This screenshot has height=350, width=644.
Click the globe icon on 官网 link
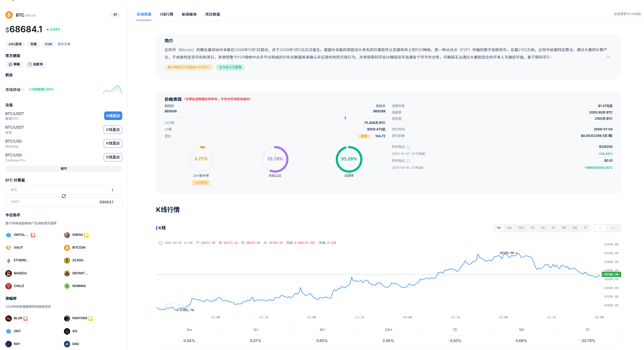pyautogui.click(x=10, y=64)
